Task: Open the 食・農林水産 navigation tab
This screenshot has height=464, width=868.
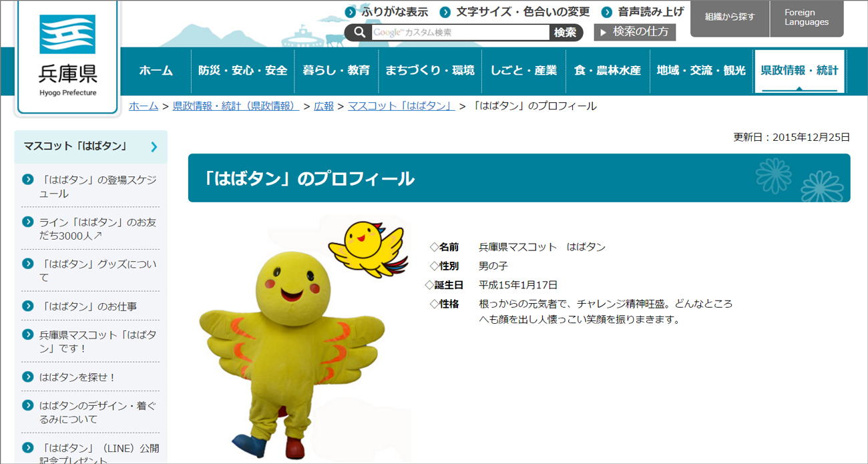Action: click(608, 70)
